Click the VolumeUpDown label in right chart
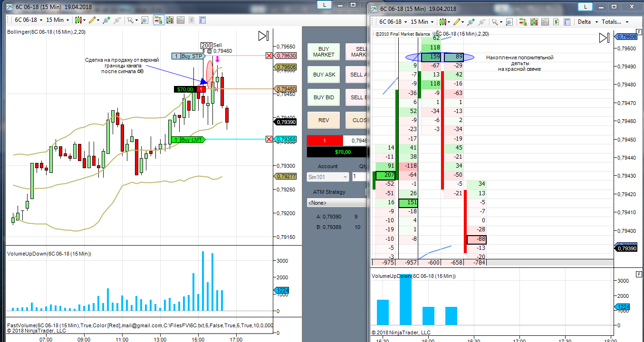 click(x=413, y=276)
